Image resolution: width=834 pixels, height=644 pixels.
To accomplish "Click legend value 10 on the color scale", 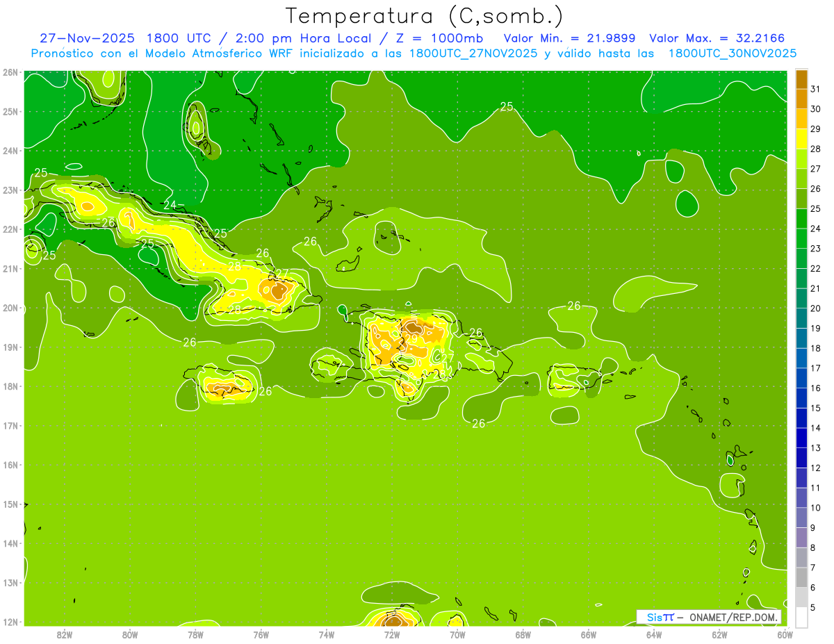I will (816, 508).
